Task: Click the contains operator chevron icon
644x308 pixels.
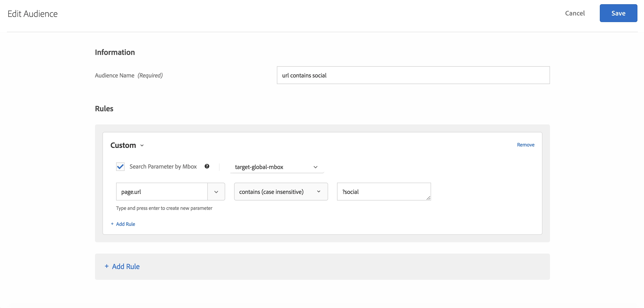Action: point(318,192)
